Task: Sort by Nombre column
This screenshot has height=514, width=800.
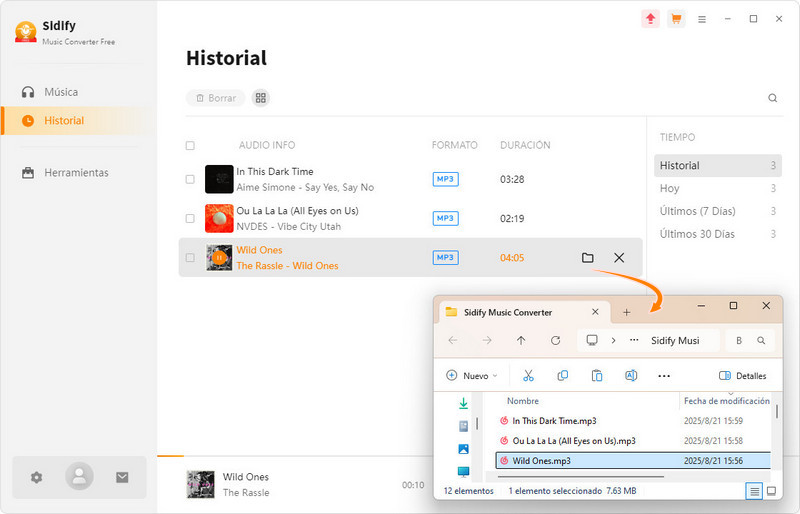Action: (x=522, y=401)
